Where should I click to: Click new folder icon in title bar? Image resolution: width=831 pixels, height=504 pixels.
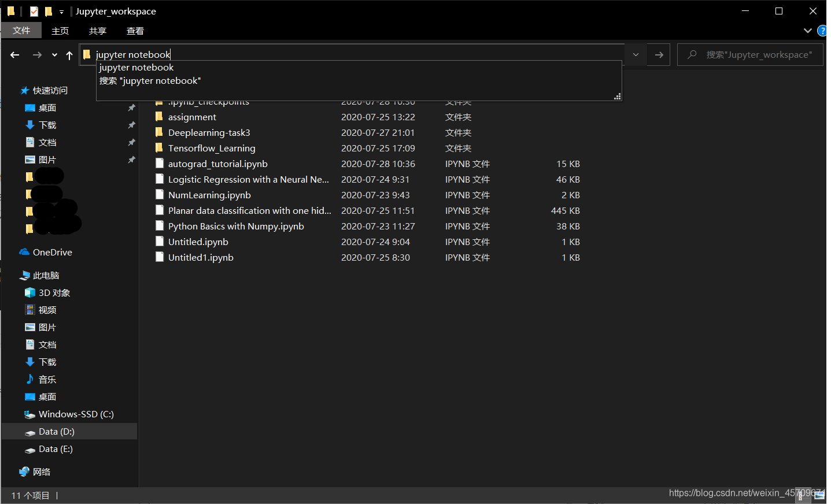[x=49, y=11]
